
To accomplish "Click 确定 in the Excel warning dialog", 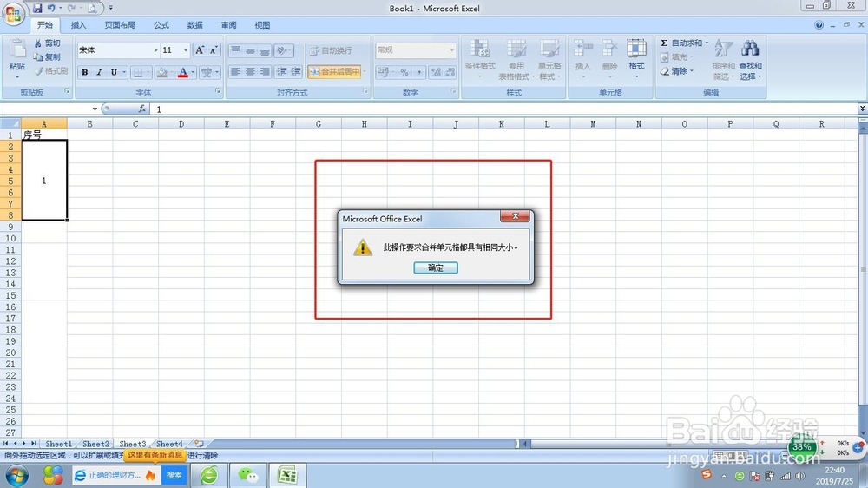I will tap(436, 268).
